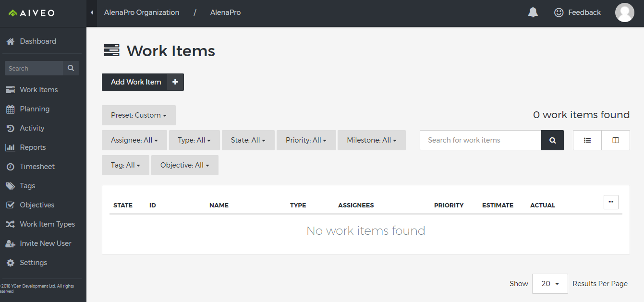Switch to list view layout
Image resolution: width=644 pixels, height=302 pixels.
point(587,140)
